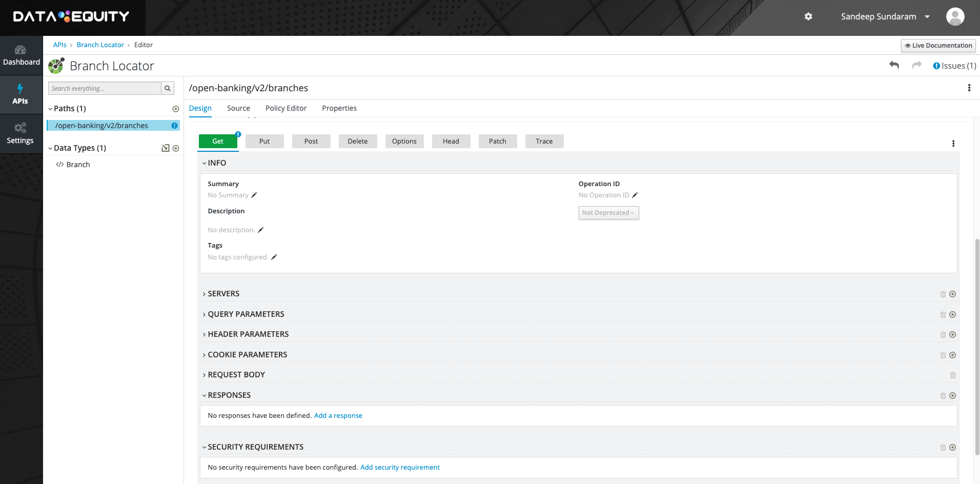Delete security requirements trash icon
Viewport: 980px width, 484px height.
tap(943, 447)
